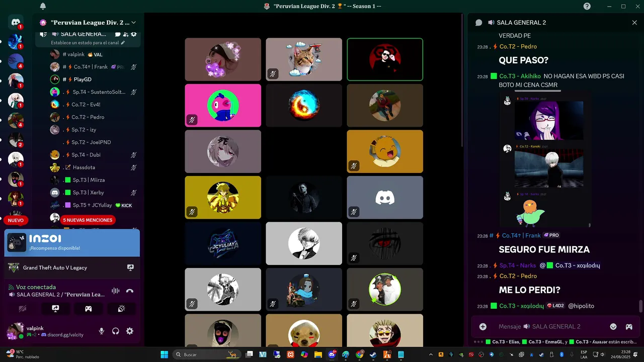Viewport: 644px width, 362px height.
Task: Open the help question mark icon
Action: 587,6
